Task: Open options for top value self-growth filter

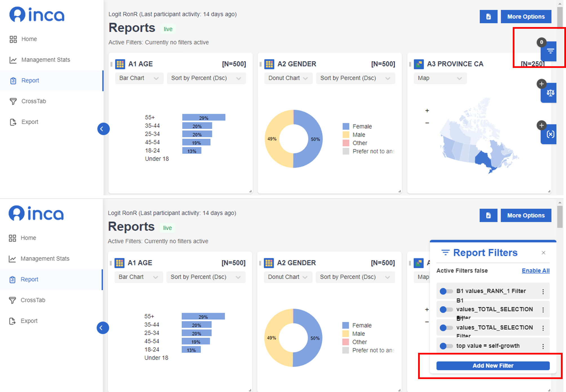Action: (x=543, y=346)
